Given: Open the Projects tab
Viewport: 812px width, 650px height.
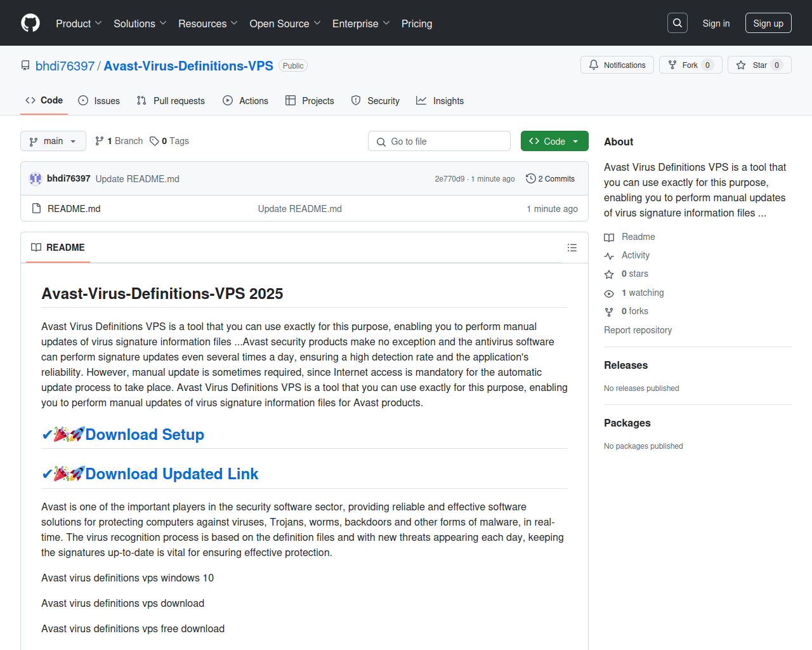Looking at the screenshot, I should pos(310,101).
